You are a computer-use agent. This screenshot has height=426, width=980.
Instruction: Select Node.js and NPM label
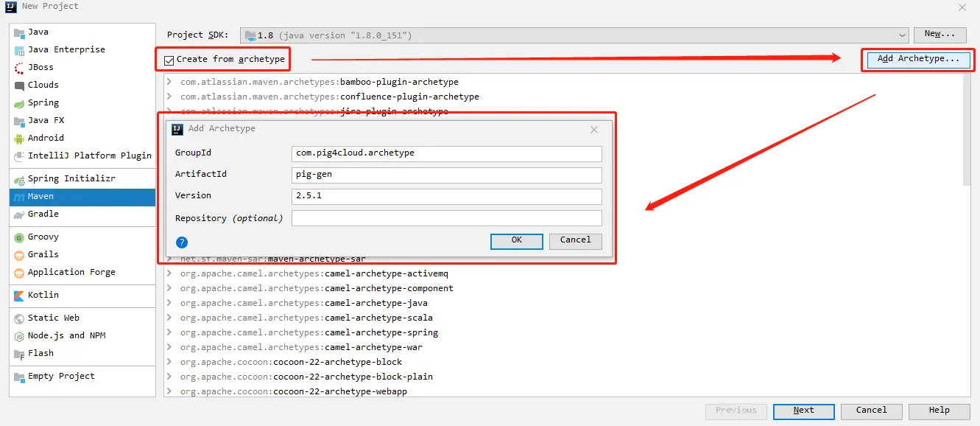point(66,336)
